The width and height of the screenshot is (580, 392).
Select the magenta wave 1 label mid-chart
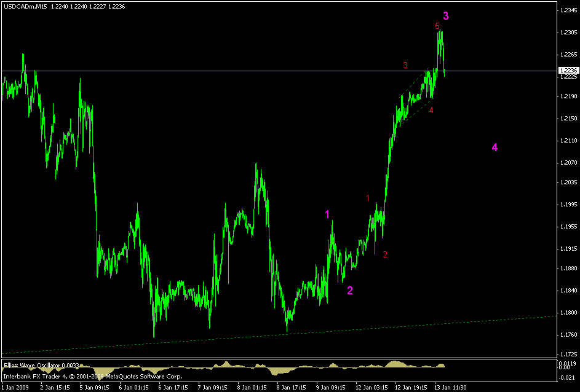click(328, 214)
